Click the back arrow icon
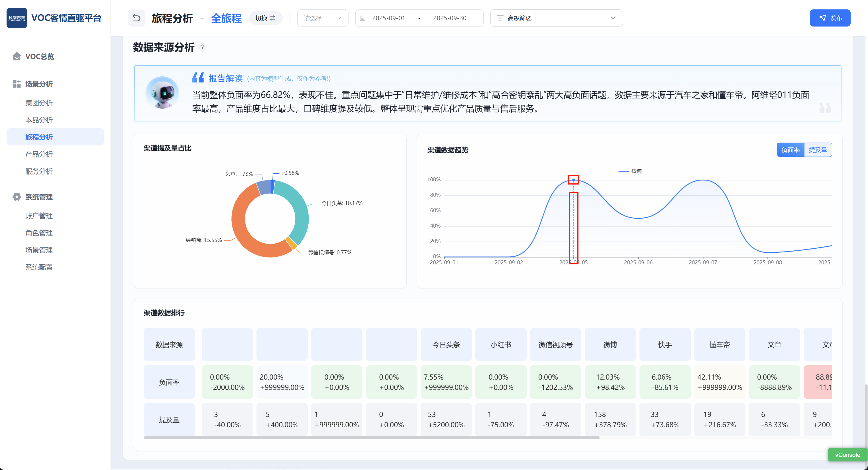Image resolution: width=868 pixels, height=470 pixels. (x=136, y=18)
